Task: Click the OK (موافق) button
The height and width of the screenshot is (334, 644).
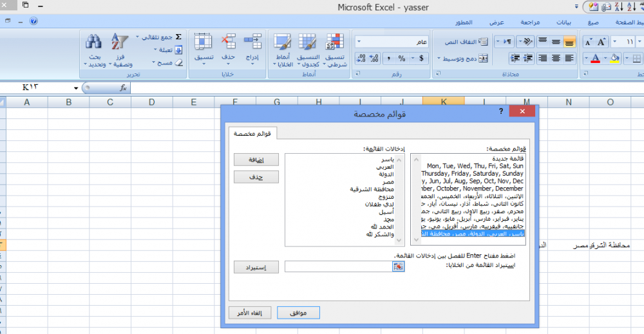Action: pyautogui.click(x=299, y=313)
